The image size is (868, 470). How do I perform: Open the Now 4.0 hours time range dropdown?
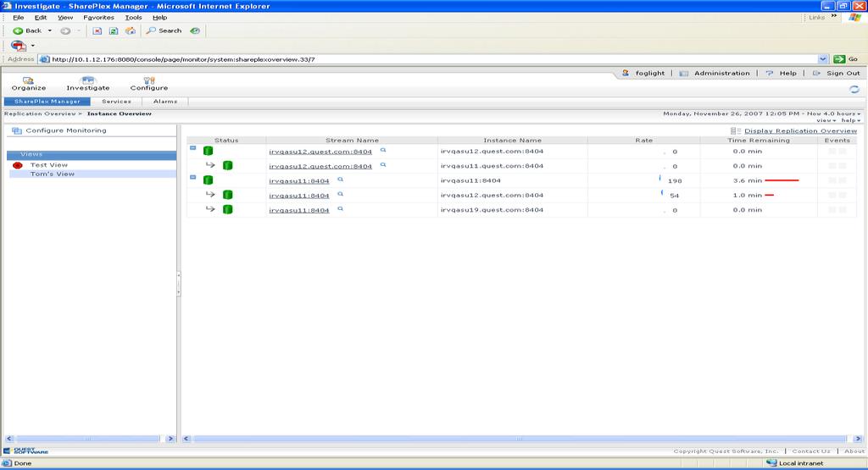[x=834, y=113]
